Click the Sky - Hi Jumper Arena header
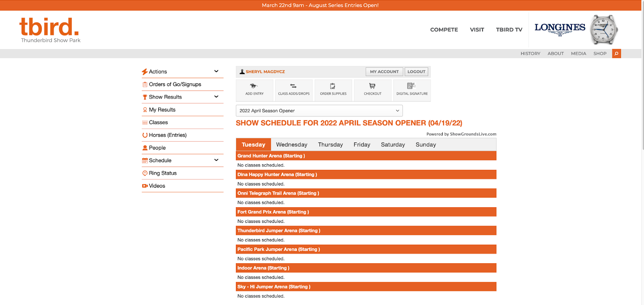Image resolution: width=644 pixels, height=305 pixels. click(366, 287)
